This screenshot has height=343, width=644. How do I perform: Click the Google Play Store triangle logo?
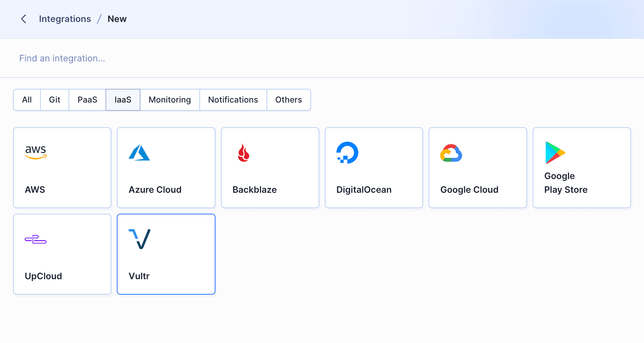[555, 153]
